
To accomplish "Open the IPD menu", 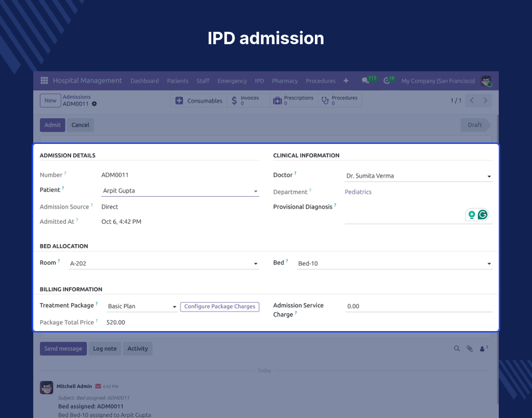I will pos(259,81).
